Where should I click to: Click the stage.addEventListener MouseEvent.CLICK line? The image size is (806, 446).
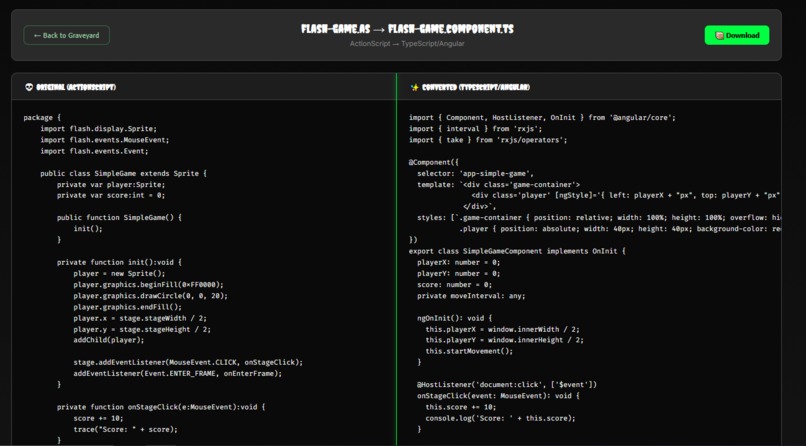(x=188, y=362)
